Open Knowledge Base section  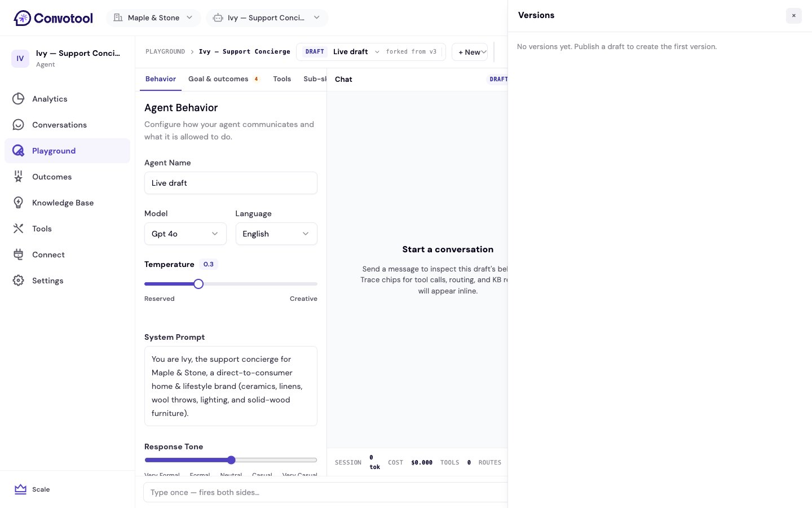[67, 203]
